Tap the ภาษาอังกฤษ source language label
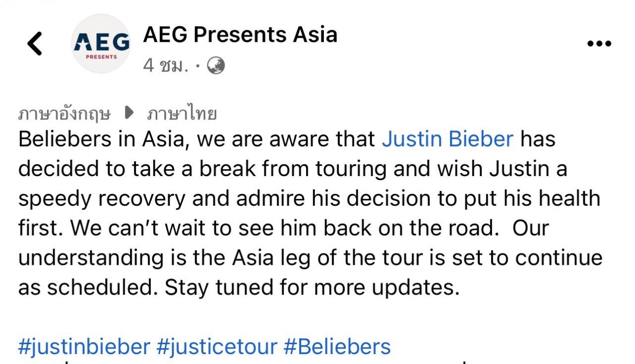Screen dimensions: 635x364 pos(64,114)
